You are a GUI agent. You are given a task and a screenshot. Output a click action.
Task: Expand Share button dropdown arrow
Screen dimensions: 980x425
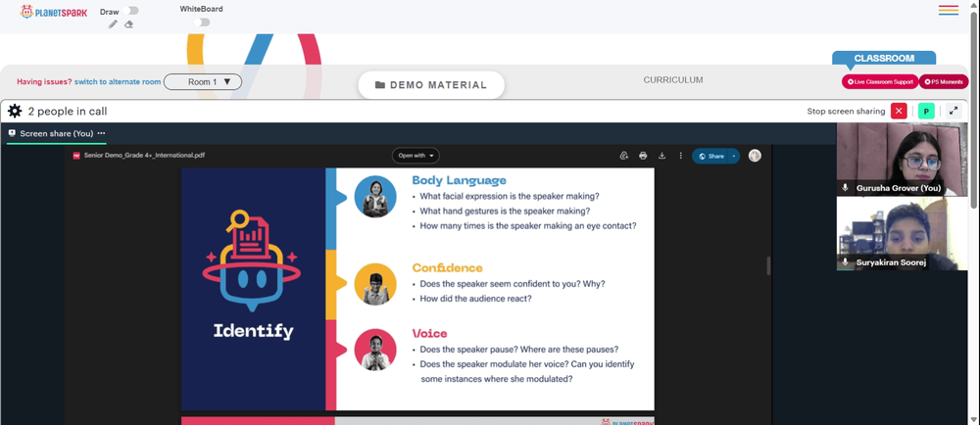coord(734,156)
